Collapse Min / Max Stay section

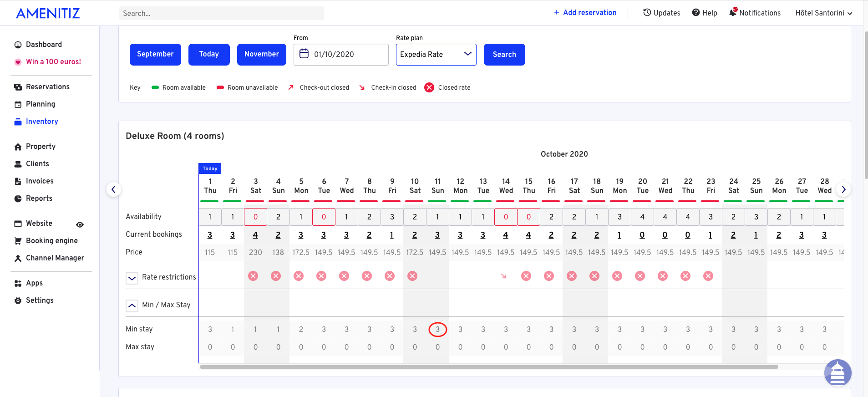click(132, 305)
